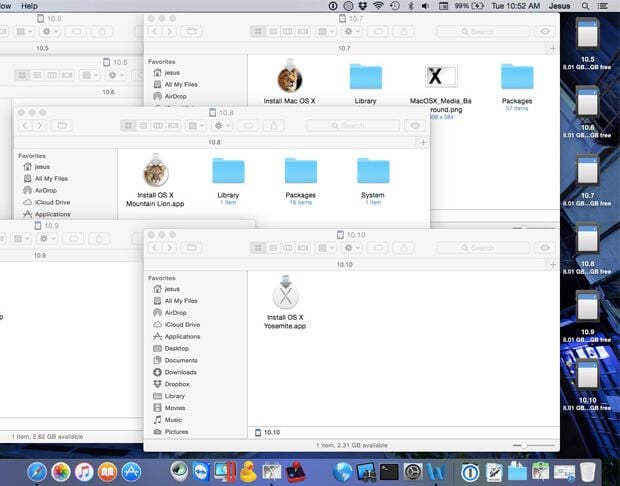This screenshot has width=620, height=486.
Task: Open TeamViewer in the Dock
Action: click(201, 472)
